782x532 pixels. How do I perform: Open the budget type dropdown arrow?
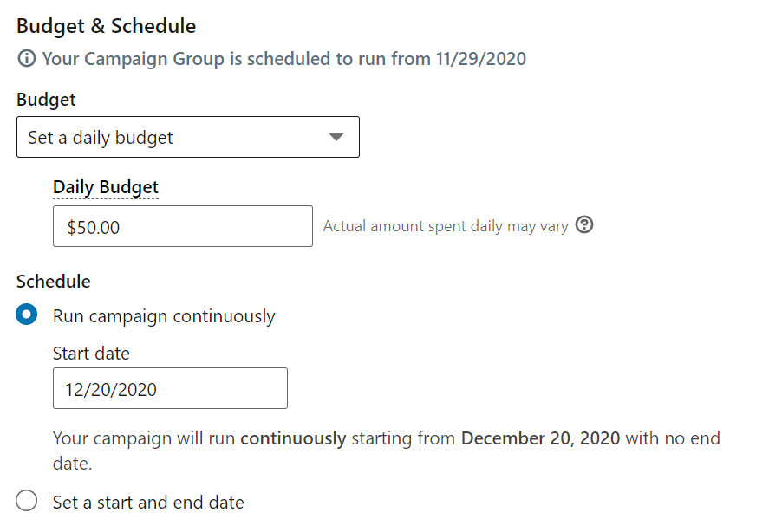point(336,137)
